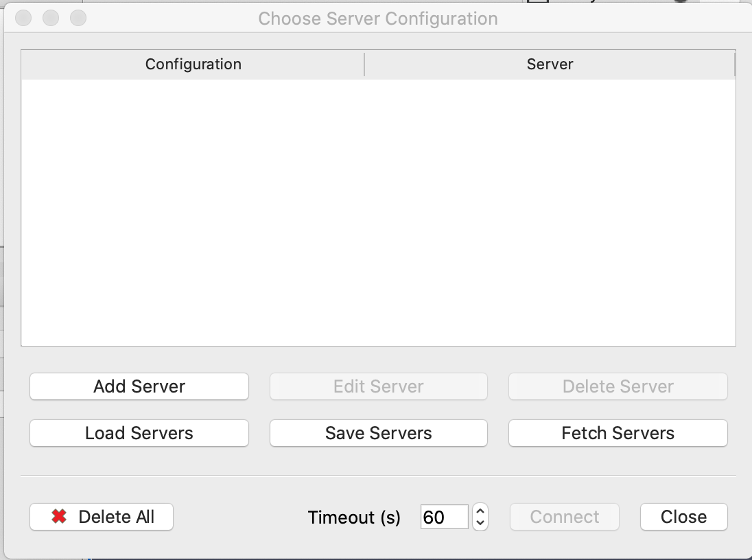Decrement timeout using the down stepper arrow

pyautogui.click(x=481, y=522)
